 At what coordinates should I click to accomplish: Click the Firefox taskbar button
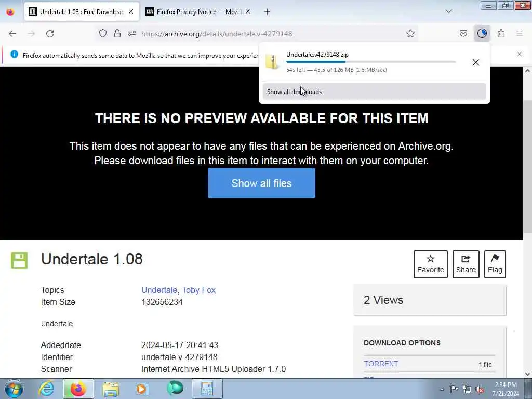pyautogui.click(x=78, y=389)
